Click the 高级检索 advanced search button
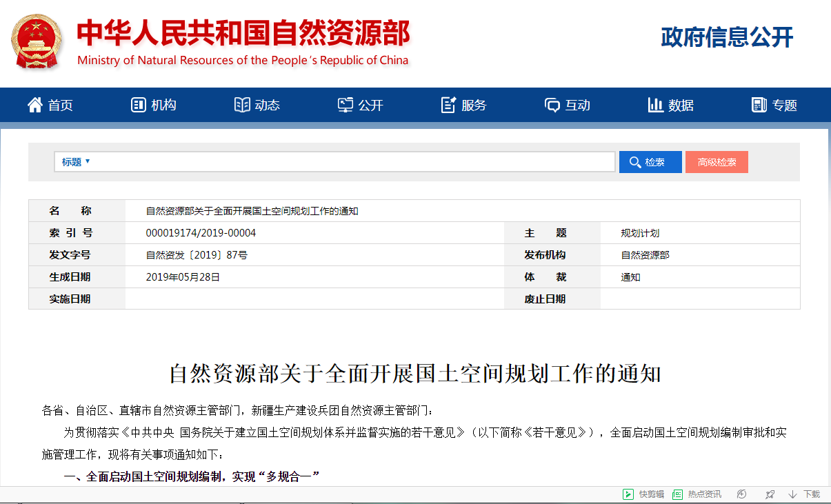This screenshot has width=831, height=504. pos(717,162)
